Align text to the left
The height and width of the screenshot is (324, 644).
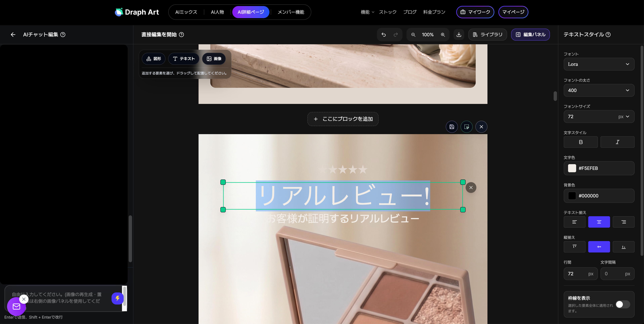click(x=574, y=222)
